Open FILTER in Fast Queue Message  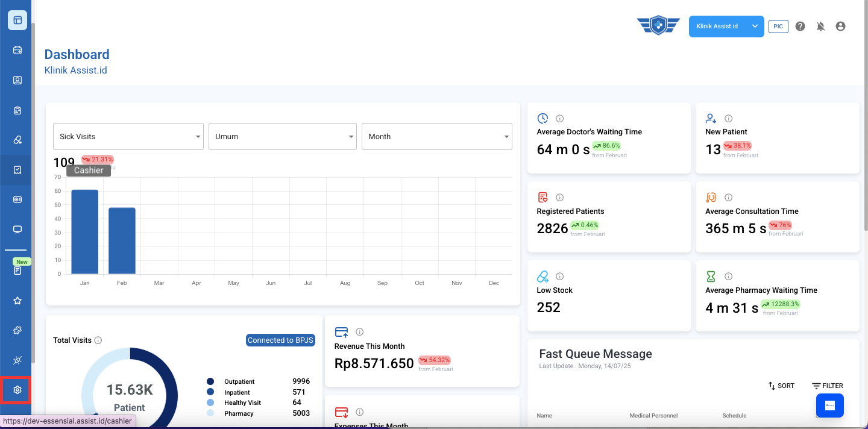pos(827,386)
